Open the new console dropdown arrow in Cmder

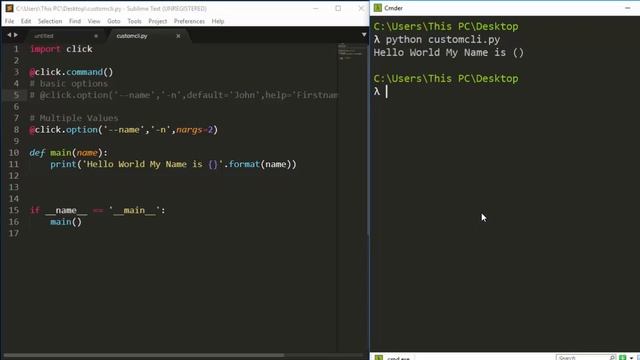[631, 358]
